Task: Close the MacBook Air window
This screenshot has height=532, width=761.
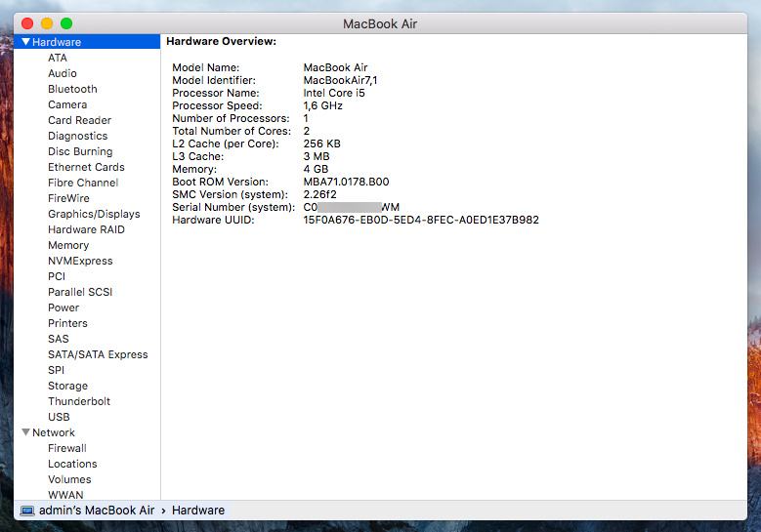Action: (27, 23)
